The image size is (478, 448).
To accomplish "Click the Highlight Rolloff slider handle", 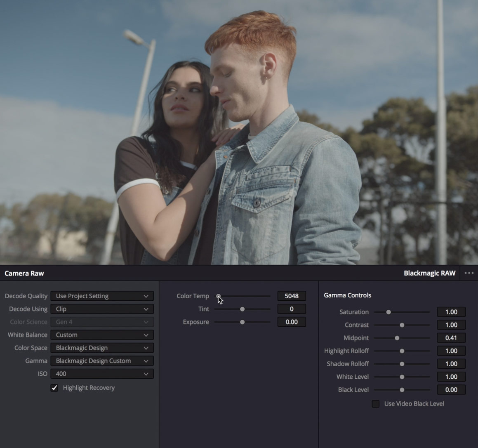I will click(x=402, y=351).
